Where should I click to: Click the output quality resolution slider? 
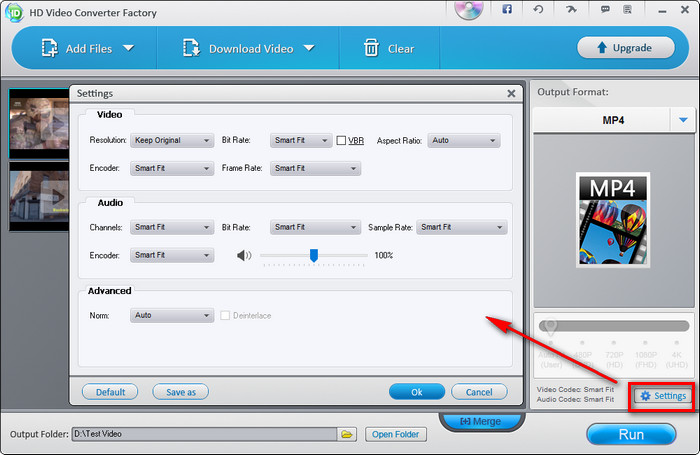click(614, 326)
